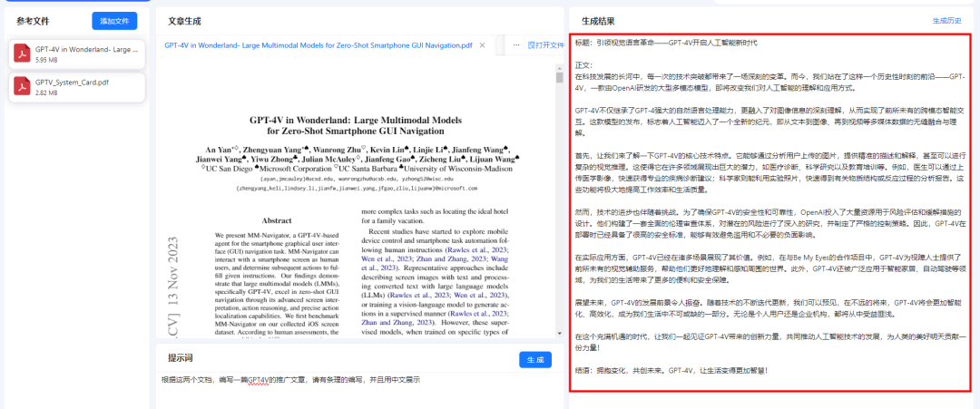Click PDF icon of GPT-4V in Wonderland file
Image resolution: width=980 pixels, height=409 pixels.
tap(24, 54)
